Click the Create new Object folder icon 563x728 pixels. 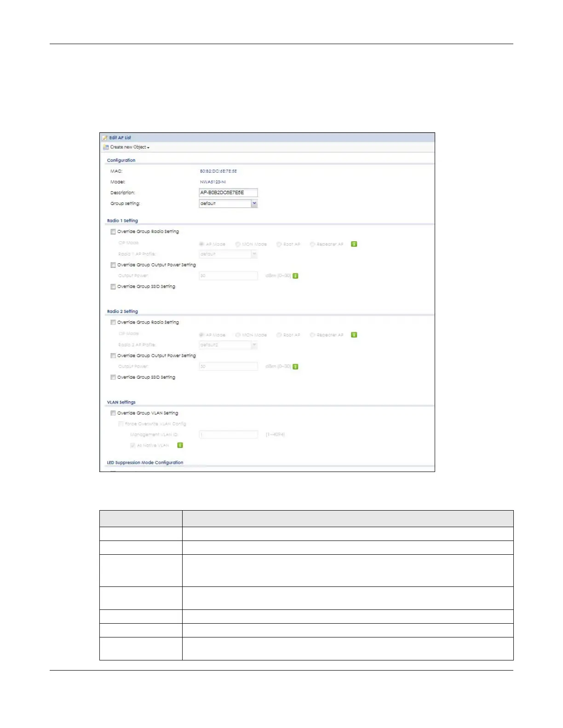coord(106,147)
